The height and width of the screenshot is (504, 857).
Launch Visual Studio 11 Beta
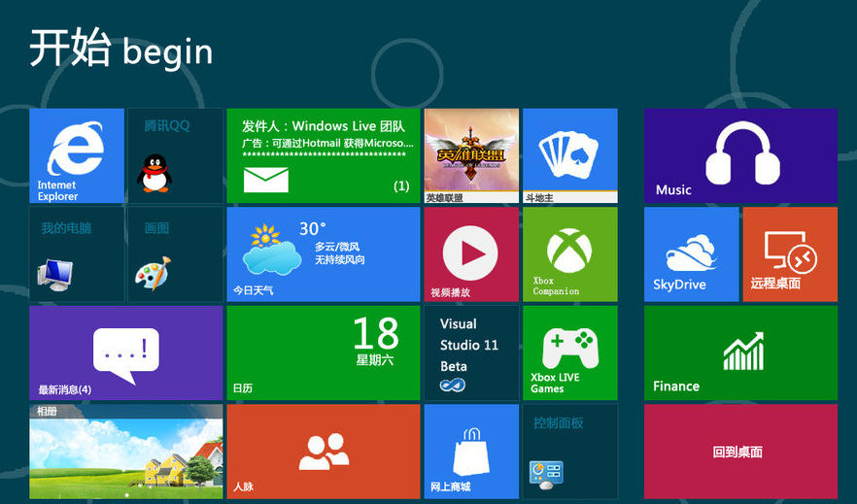tap(471, 353)
